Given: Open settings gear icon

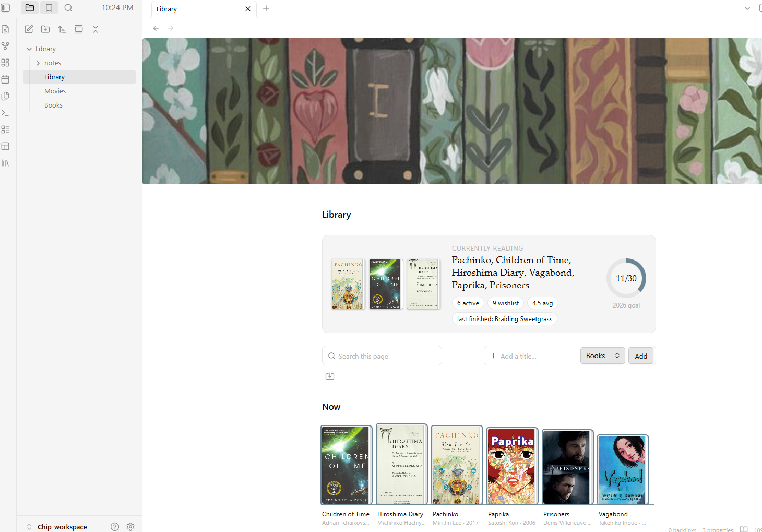Looking at the screenshot, I should pyautogui.click(x=130, y=527).
